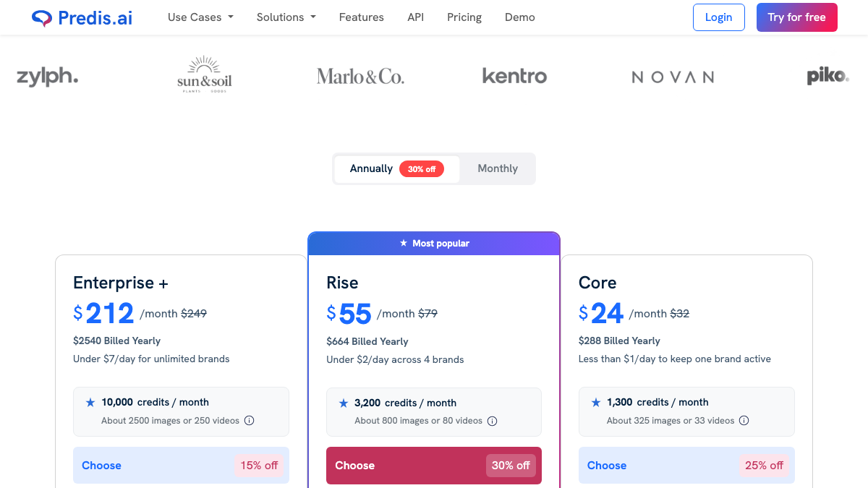Click the star icon beside 3,200 credits

344,403
